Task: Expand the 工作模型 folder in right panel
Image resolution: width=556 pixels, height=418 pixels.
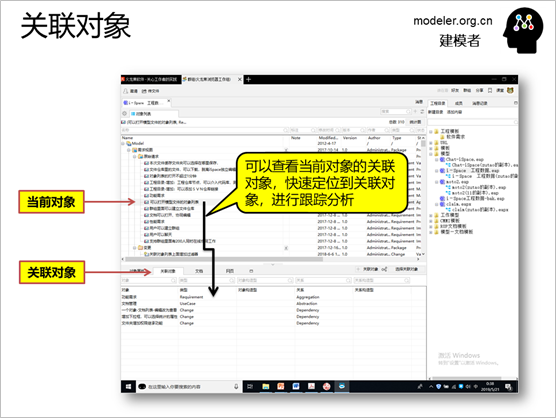Action: coord(431,215)
